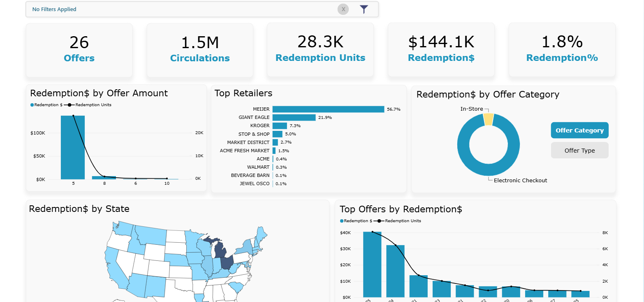This screenshot has width=644, height=302.
Task: Click the STOP & SHOP retailer bar
Action: pos(278,134)
